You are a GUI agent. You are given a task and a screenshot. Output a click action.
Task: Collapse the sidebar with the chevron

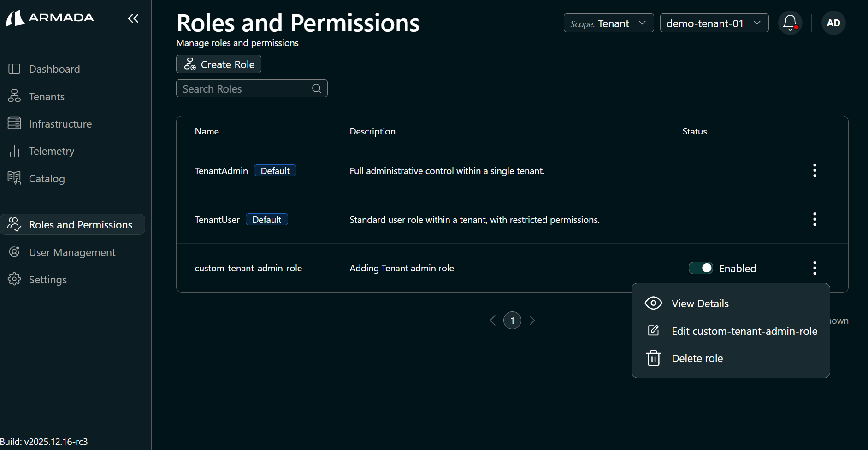133,18
